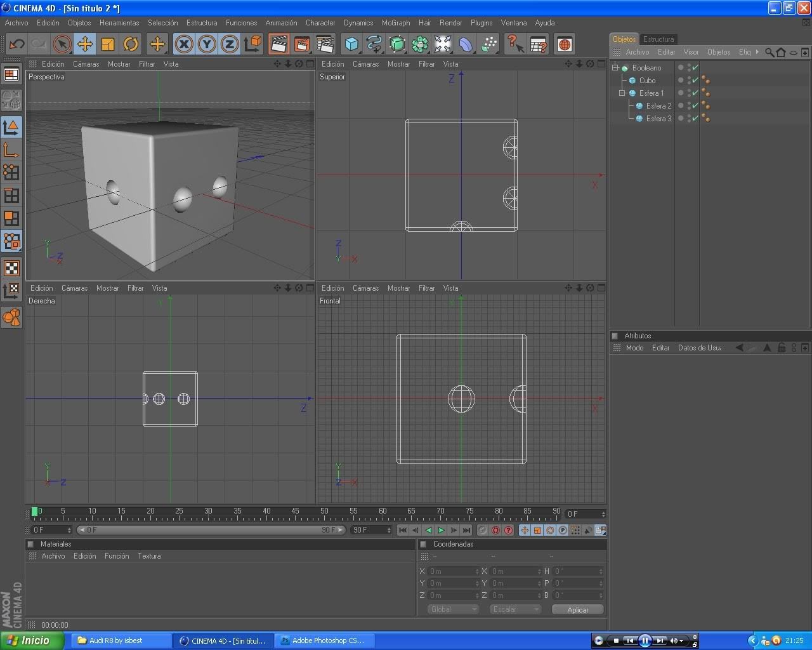Viewport: 812px width, 650px height.
Task: Toggle the enable checkmark for Cubo
Action: [695, 80]
